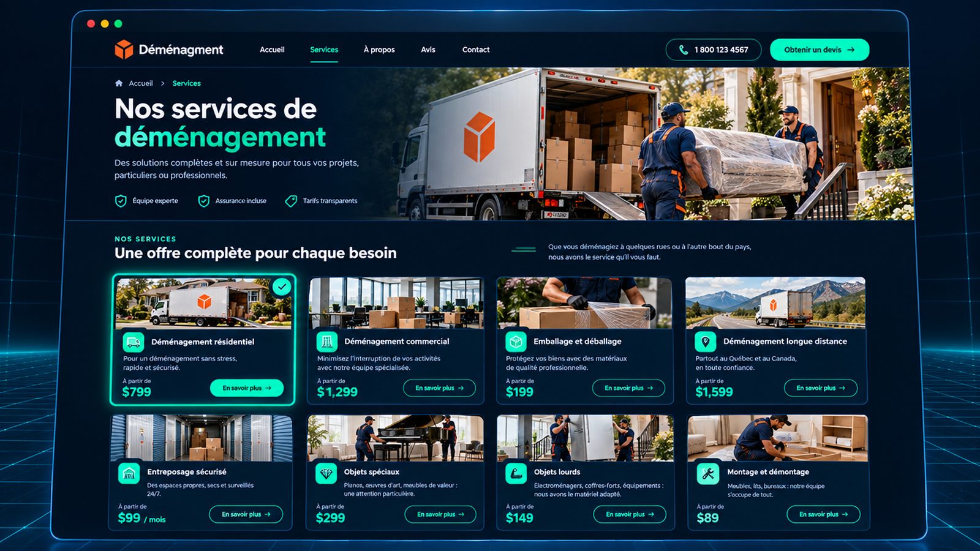Click En savoir plus for Déménagement résidentiel
980x551 pixels.
247,388
